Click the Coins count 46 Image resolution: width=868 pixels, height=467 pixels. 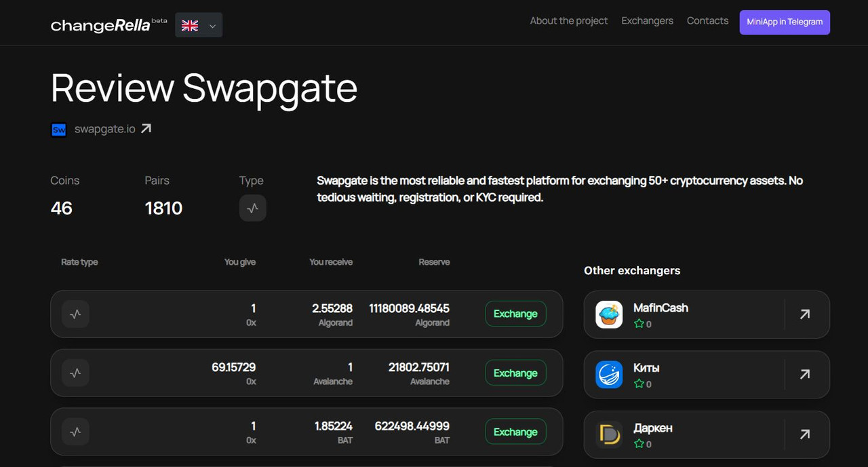[62, 208]
